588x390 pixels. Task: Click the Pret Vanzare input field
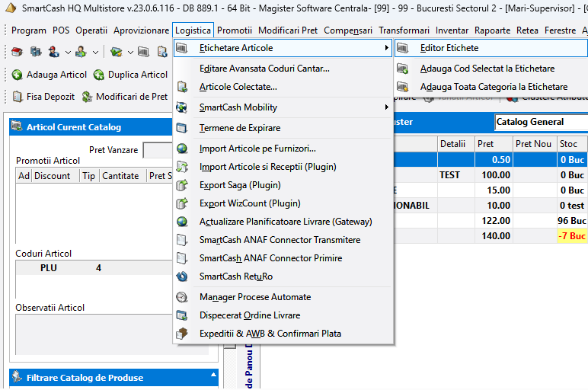(158, 150)
